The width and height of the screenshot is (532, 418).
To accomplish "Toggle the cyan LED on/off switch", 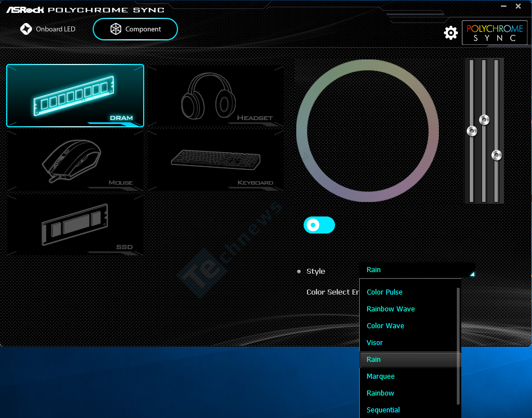I will tap(319, 225).
